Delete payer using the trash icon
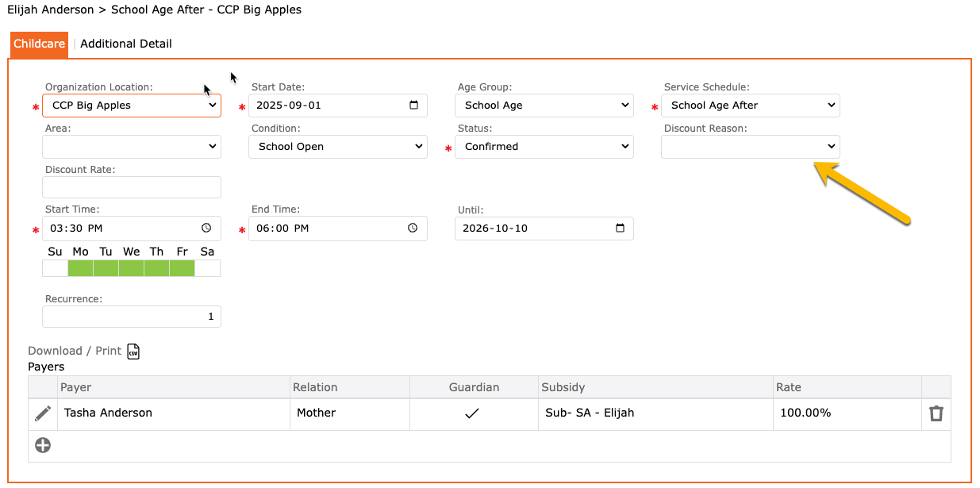This screenshot has height=488, width=980. 936,413
